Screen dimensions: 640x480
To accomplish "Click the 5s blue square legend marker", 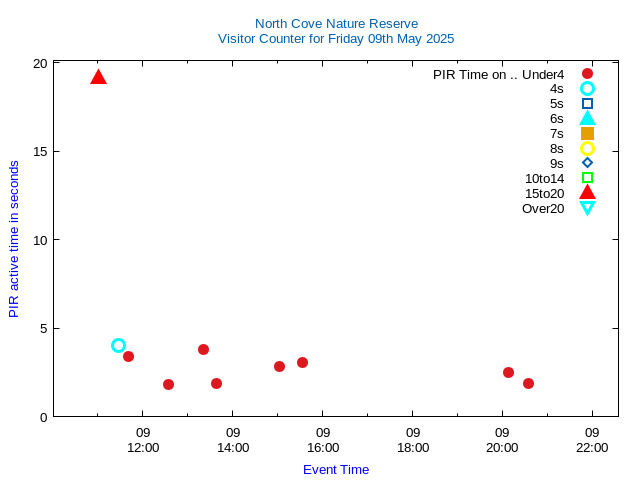I will (x=587, y=104).
